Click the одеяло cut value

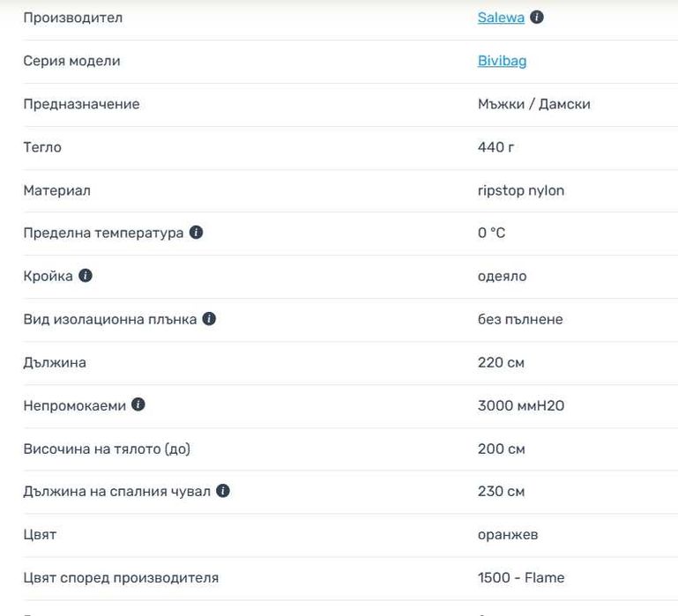coord(502,276)
